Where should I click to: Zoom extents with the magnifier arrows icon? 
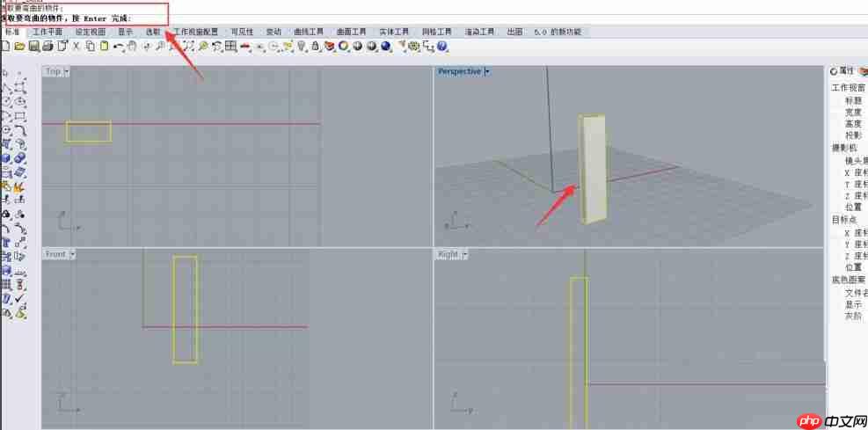pyautogui.click(x=189, y=46)
